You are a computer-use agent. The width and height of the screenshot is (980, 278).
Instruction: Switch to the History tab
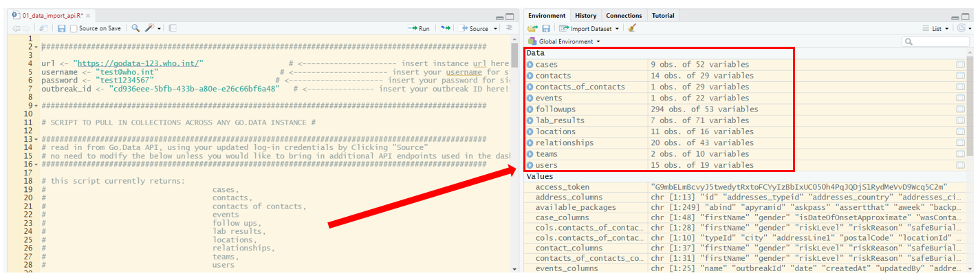pos(585,15)
